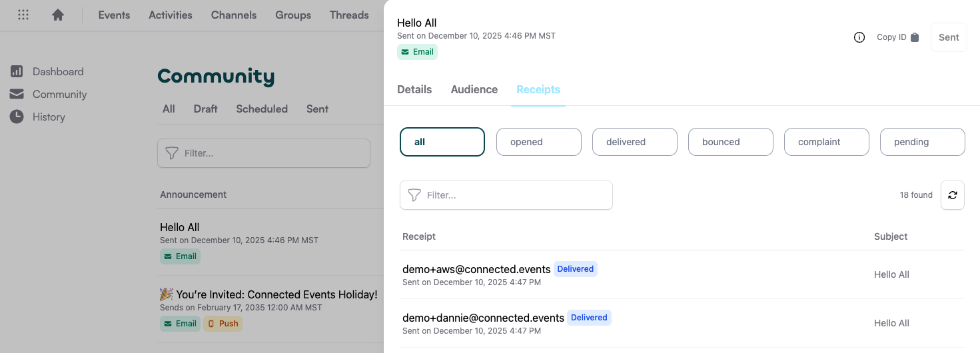Viewport: 980px width, 353px height.
Task: Open the demo+aws@connected.events receipt
Action: click(476, 269)
